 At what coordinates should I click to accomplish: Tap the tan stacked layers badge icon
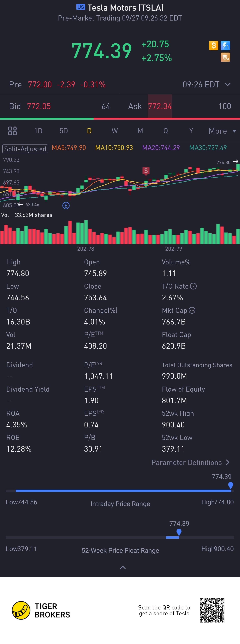point(225,57)
